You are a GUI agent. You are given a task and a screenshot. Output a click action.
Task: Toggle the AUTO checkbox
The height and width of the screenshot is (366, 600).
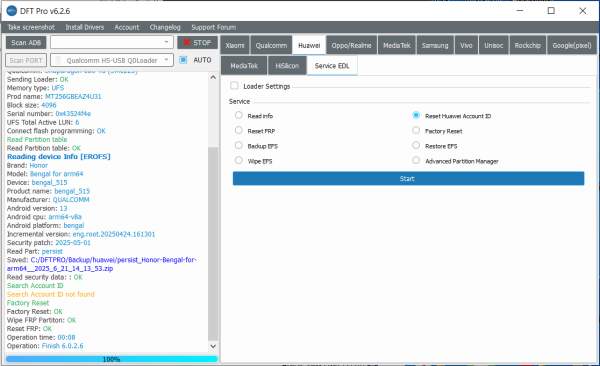(x=183, y=60)
